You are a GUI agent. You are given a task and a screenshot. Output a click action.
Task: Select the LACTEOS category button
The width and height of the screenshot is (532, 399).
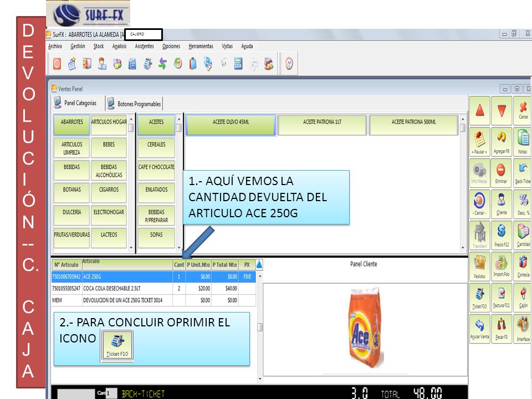click(x=109, y=238)
